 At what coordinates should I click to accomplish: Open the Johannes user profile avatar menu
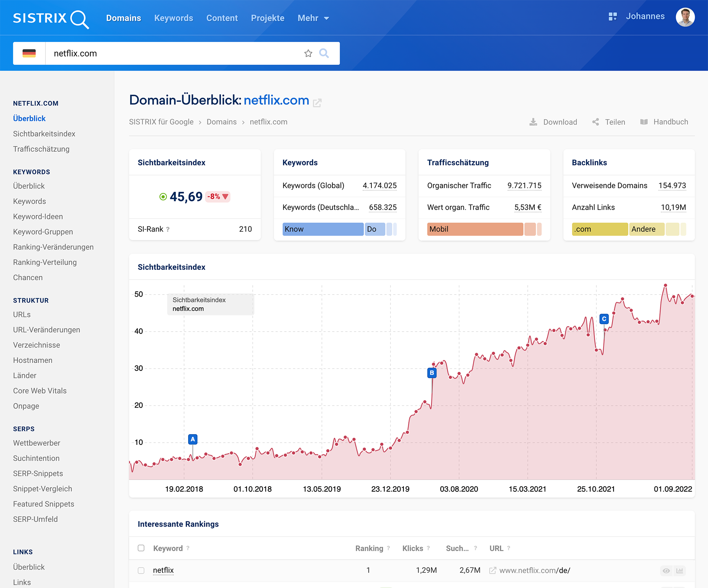(x=685, y=17)
